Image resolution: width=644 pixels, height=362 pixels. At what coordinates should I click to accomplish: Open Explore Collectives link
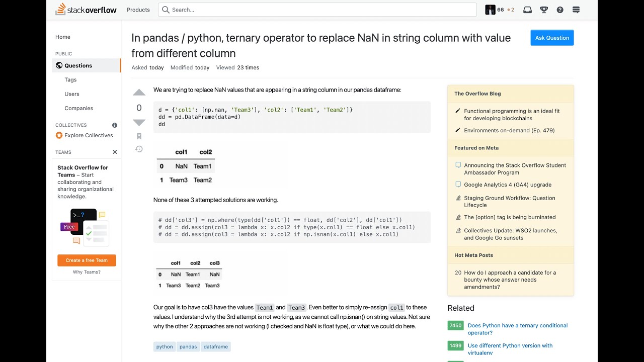(89, 135)
